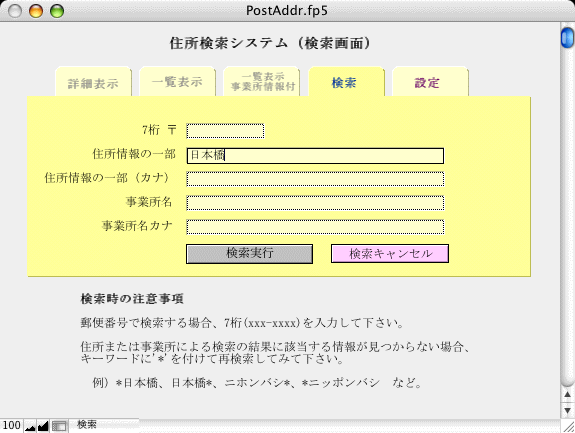Click the 検索実行 button

coord(249,254)
